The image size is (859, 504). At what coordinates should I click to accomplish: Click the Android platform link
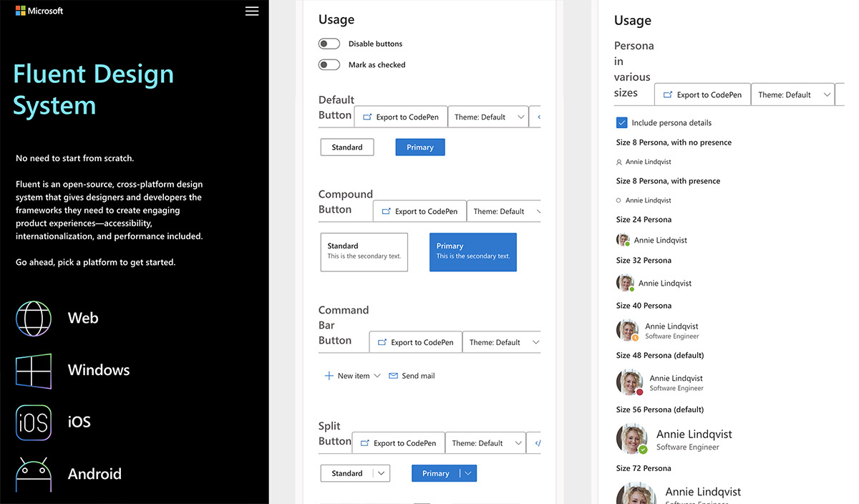point(94,474)
